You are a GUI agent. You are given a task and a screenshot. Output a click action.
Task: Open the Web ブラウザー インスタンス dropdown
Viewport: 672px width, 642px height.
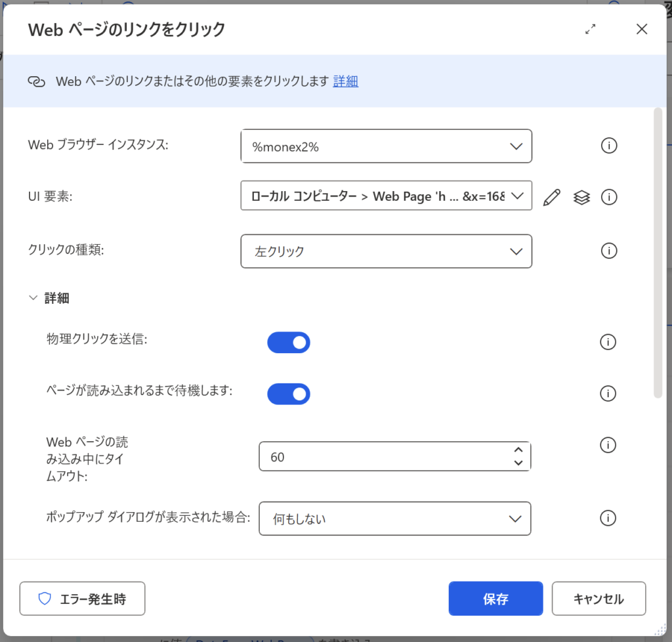click(x=386, y=146)
